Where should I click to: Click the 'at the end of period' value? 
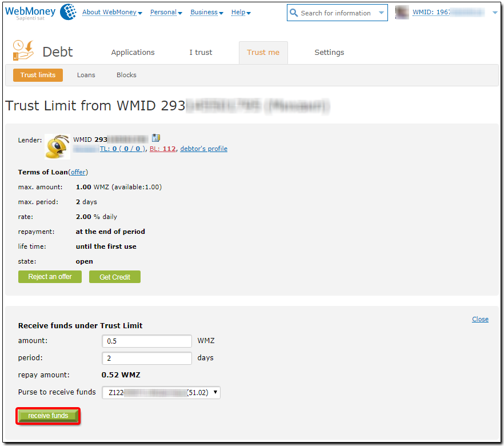click(x=110, y=232)
